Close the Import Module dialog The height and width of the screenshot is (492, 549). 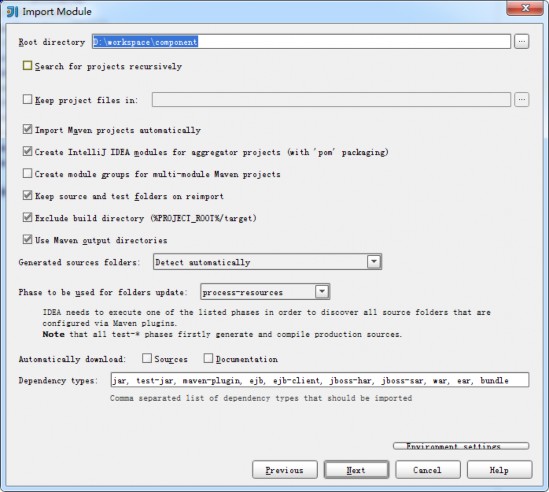coord(524,8)
